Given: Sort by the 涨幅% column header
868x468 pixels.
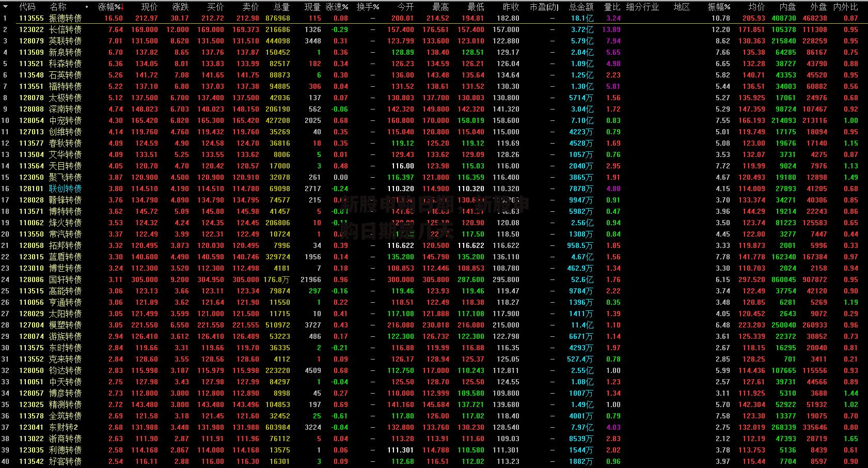Looking at the screenshot, I should (x=110, y=7).
